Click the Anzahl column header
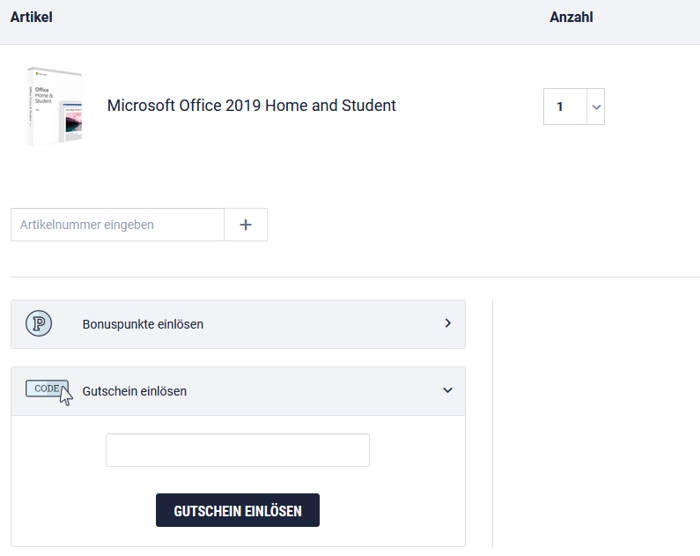 (571, 17)
